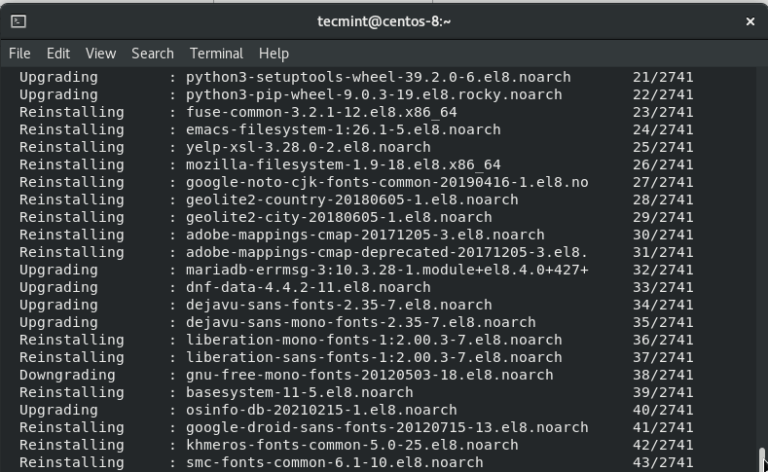768x472 pixels.
Task: Open the Edit menu
Action: tap(58, 53)
